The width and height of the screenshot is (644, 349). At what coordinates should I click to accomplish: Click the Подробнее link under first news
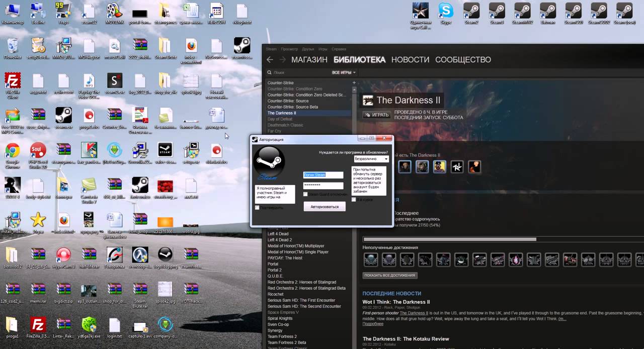point(373,324)
